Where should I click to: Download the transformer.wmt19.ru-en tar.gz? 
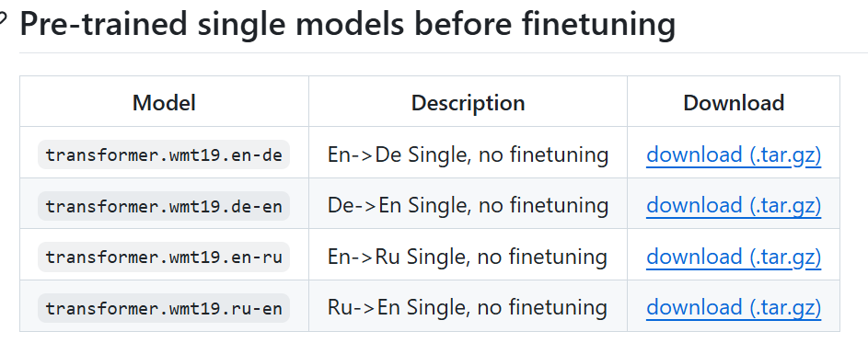pyautogui.click(x=734, y=307)
